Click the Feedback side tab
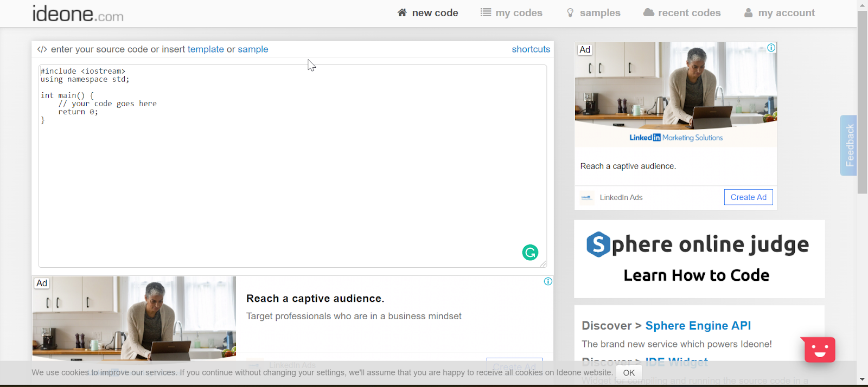The height and width of the screenshot is (387, 868). coord(849,145)
